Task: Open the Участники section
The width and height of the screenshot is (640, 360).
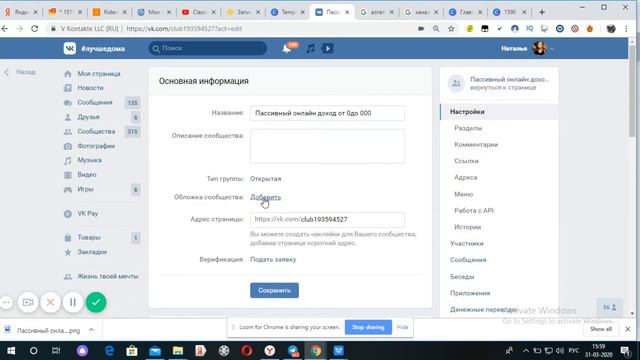Action: 467,244
